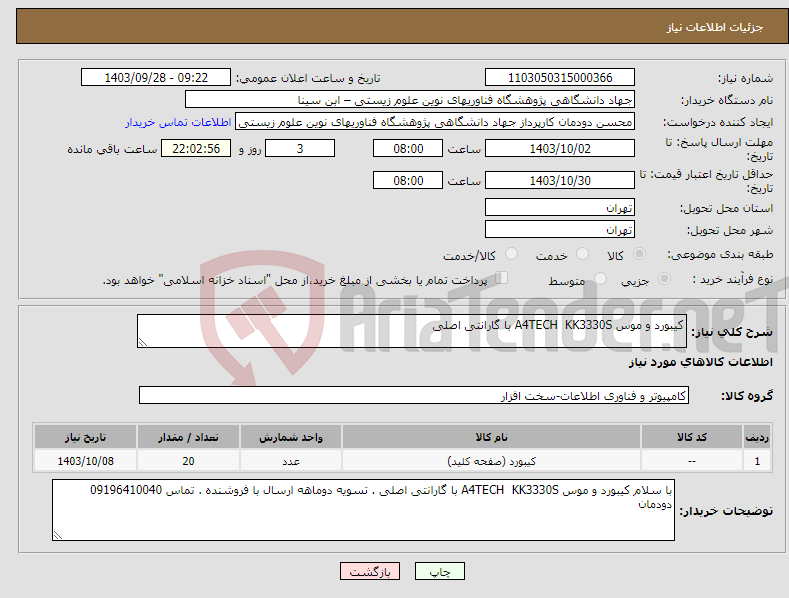The image size is (789, 598).
Task: Click the delivery city تهران field
Action: point(560,230)
